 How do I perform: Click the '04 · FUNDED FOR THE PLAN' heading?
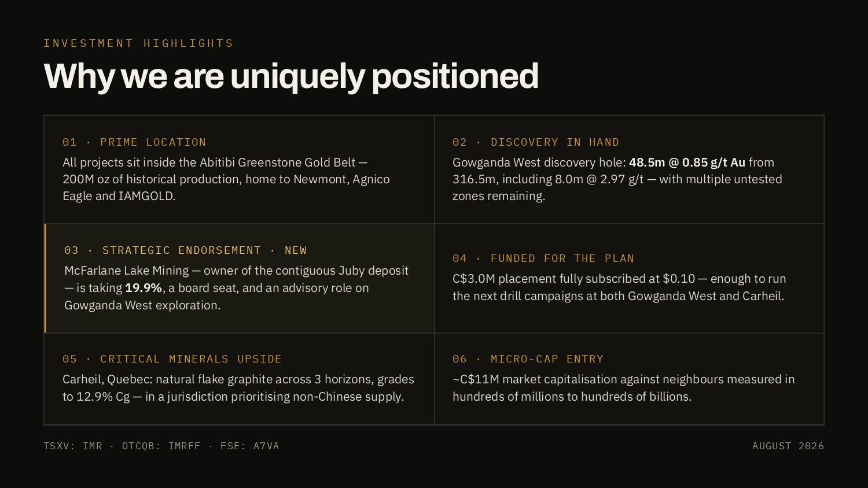click(x=543, y=258)
